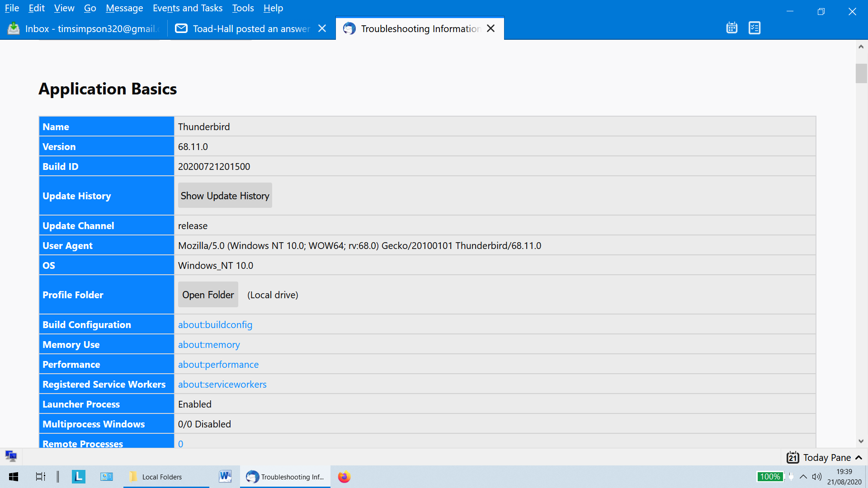Screen dimensions: 868x488
Task: Launch the L app from taskbar
Action: pos(78,477)
